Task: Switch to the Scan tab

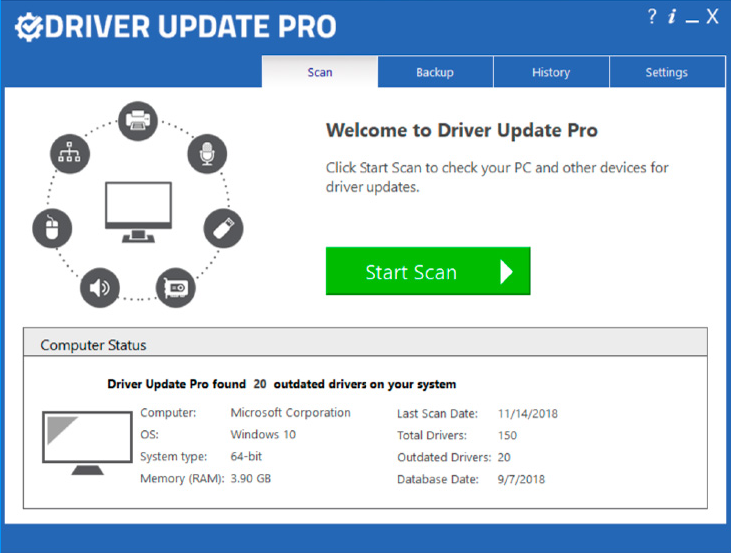Action: click(x=320, y=72)
